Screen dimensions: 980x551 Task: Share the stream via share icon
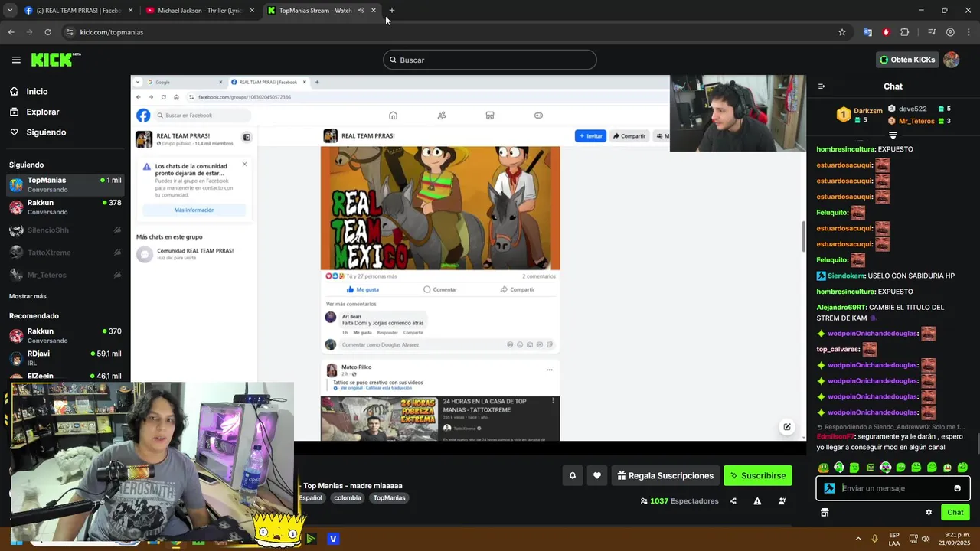pyautogui.click(x=733, y=501)
